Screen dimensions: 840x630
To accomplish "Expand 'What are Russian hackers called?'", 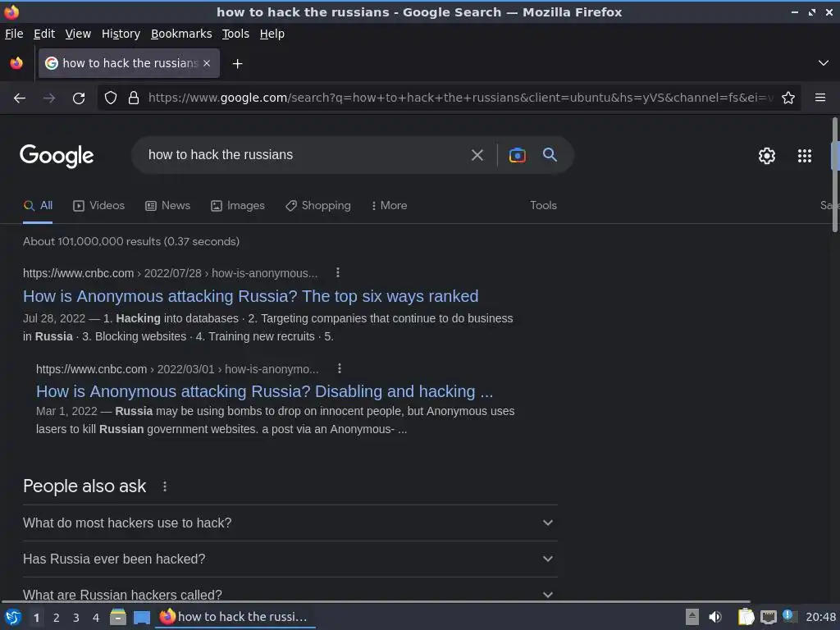I will [x=290, y=594].
